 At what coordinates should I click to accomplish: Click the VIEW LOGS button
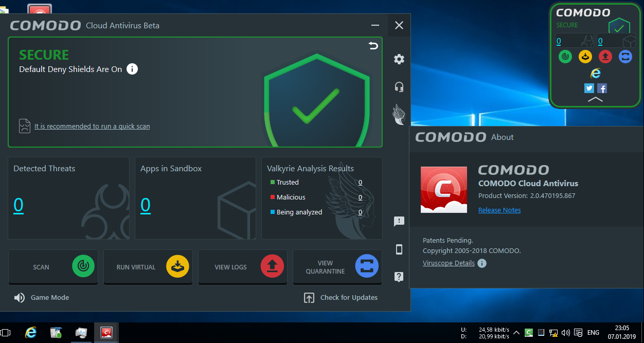point(243,267)
